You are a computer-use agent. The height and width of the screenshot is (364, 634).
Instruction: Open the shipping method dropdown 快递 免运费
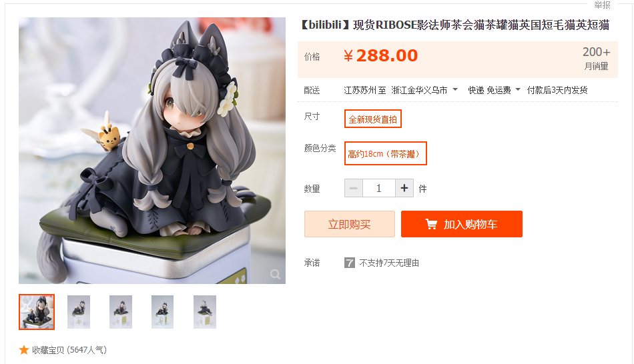coord(494,90)
